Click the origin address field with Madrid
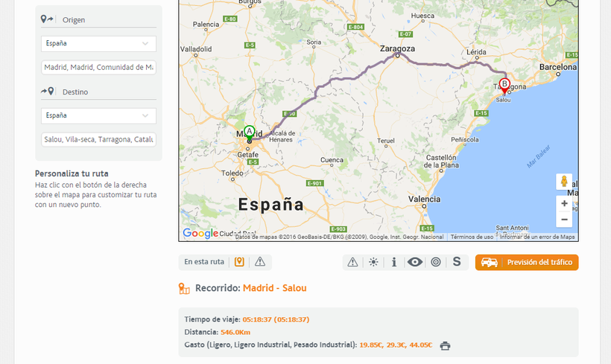The height and width of the screenshot is (364, 611). [x=98, y=68]
